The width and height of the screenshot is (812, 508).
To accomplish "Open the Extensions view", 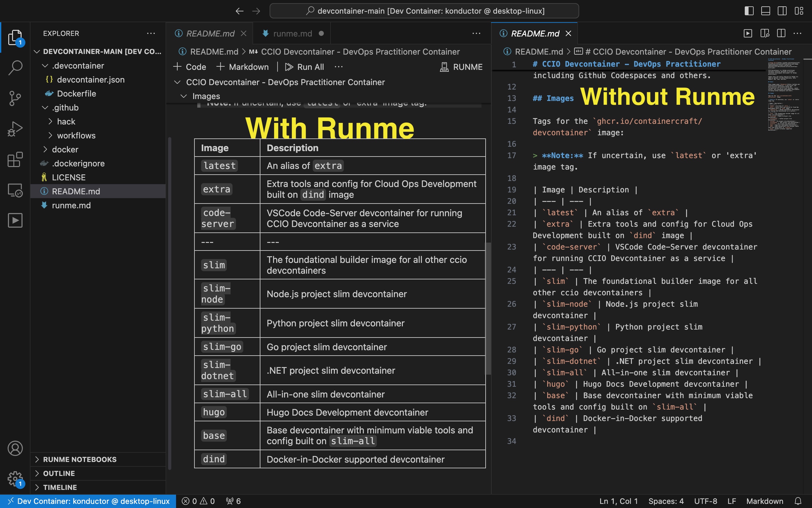I will click(15, 159).
